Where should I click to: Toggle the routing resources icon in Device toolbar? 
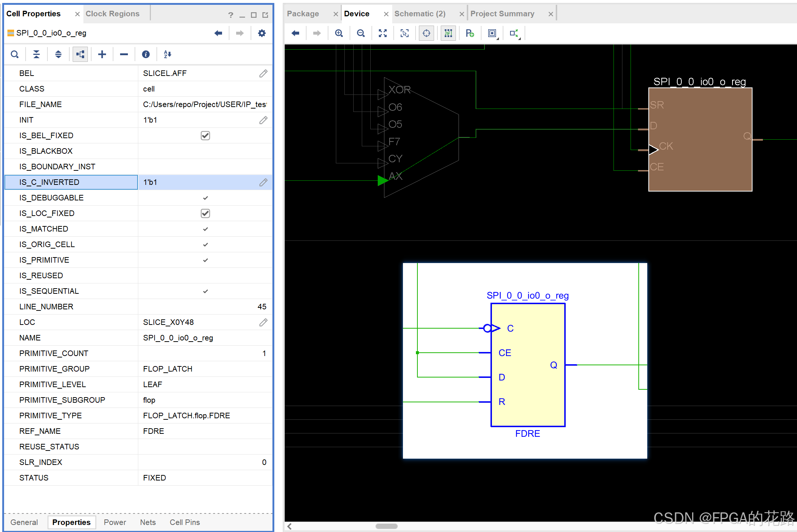click(x=448, y=33)
